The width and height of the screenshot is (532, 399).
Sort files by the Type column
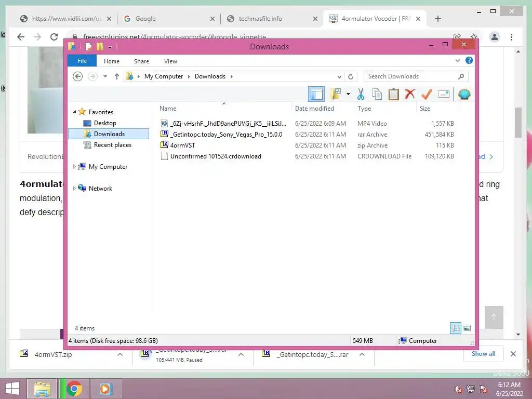click(385, 109)
